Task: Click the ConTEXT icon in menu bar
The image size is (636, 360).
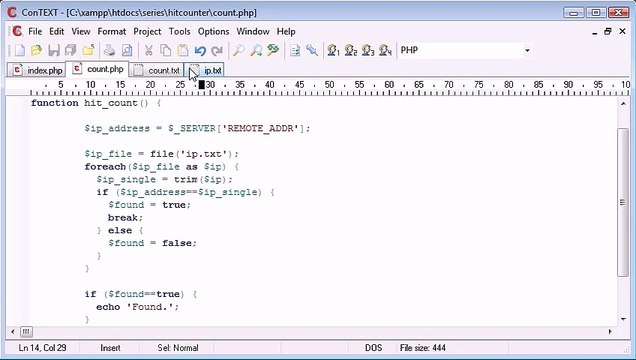Action: pos(17,31)
